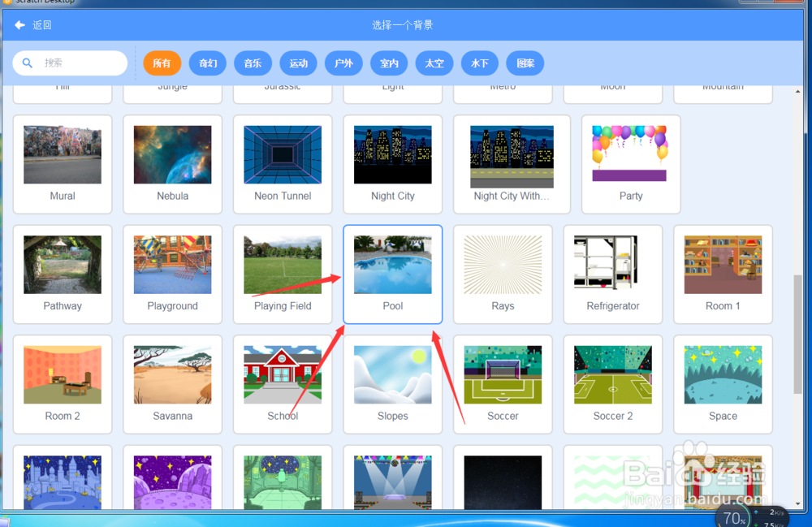This screenshot has width=812, height=527.
Task: Filter backdrops by 图案 patterns
Action: point(525,63)
